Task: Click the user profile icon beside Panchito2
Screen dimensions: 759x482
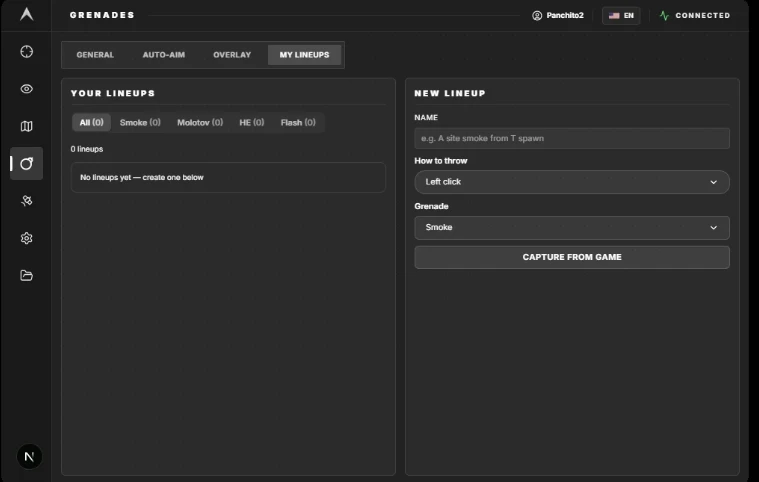Action: [x=537, y=15]
